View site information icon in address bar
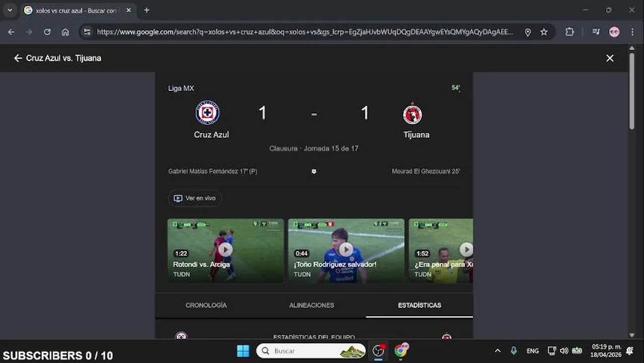 (x=87, y=32)
